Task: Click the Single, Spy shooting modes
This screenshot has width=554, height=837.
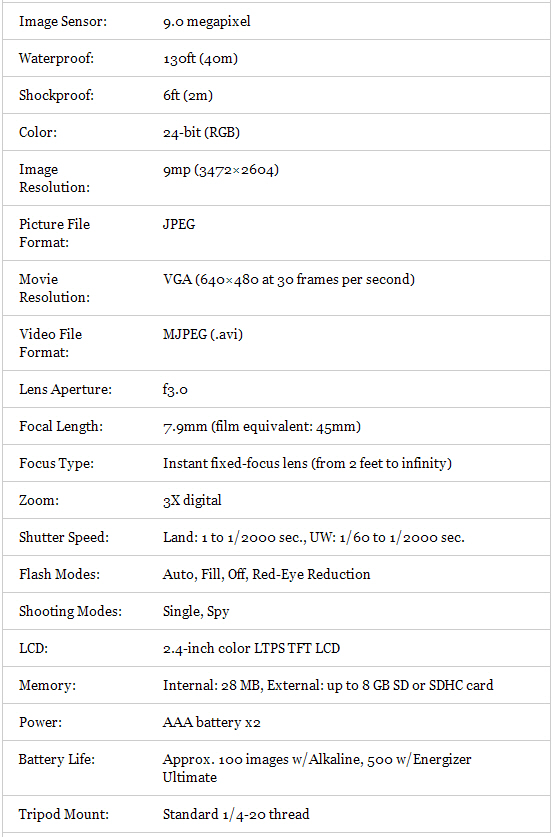Action: pos(196,611)
